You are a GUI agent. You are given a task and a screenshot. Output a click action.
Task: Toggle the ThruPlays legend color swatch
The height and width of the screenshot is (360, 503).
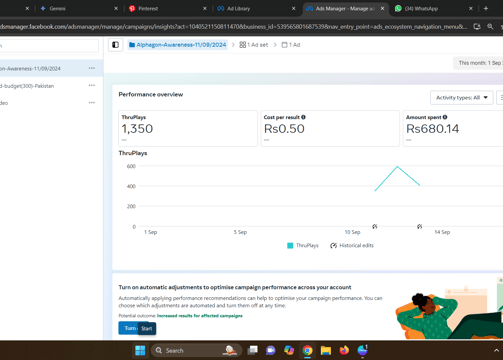(290, 246)
